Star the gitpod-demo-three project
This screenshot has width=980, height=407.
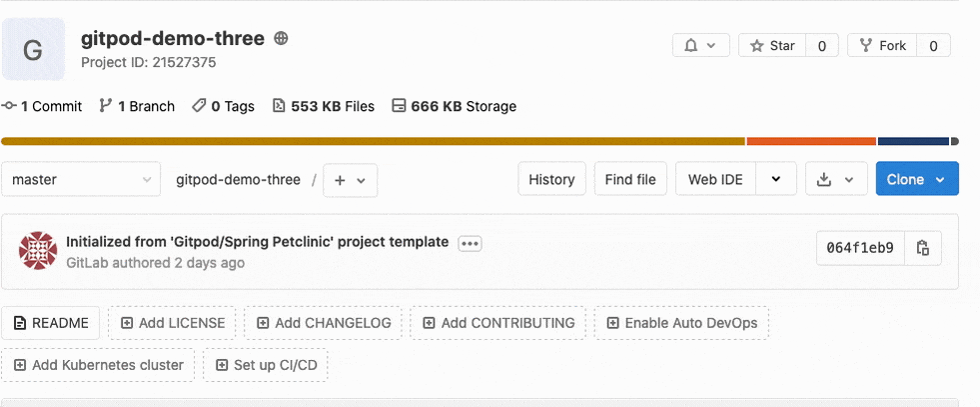(x=772, y=46)
